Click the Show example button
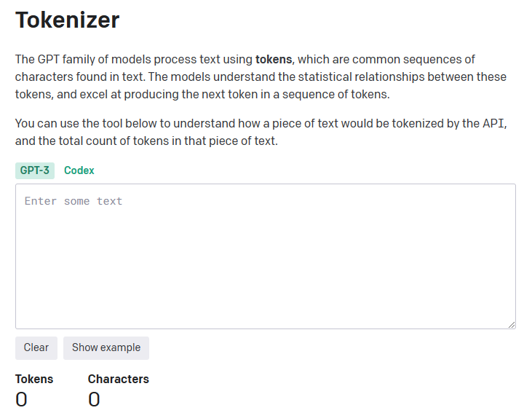The height and width of the screenshot is (413, 532). click(106, 347)
